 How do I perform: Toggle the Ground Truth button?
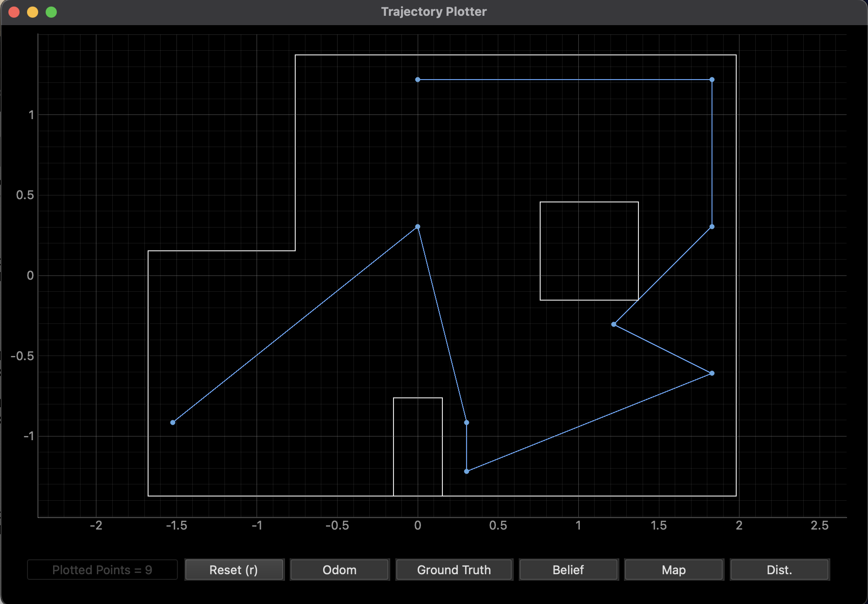tap(454, 570)
